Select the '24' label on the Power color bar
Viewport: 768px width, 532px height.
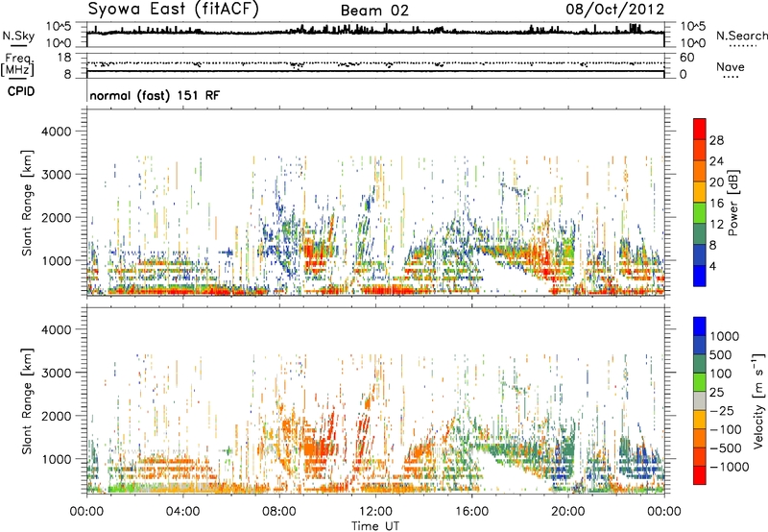click(716, 161)
